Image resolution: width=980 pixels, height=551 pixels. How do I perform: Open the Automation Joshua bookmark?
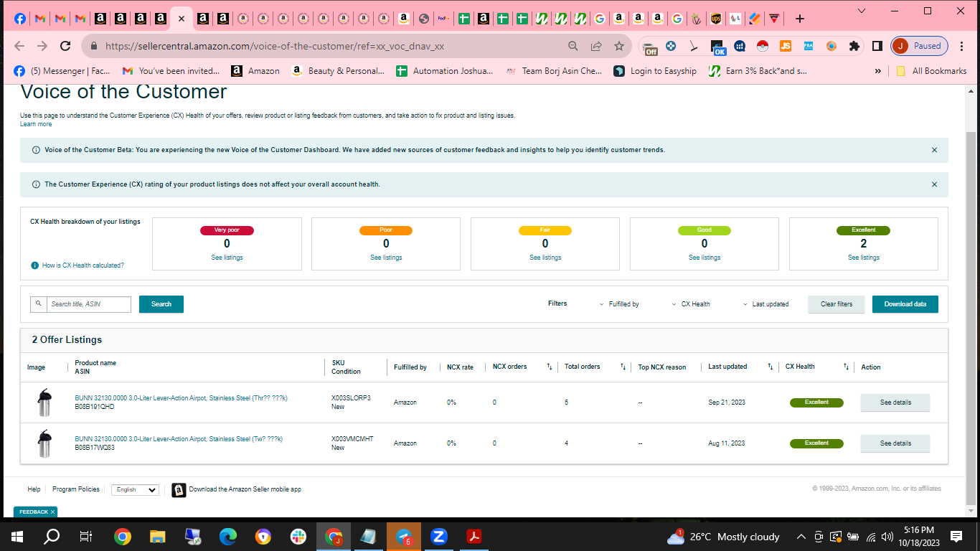pyautogui.click(x=444, y=71)
